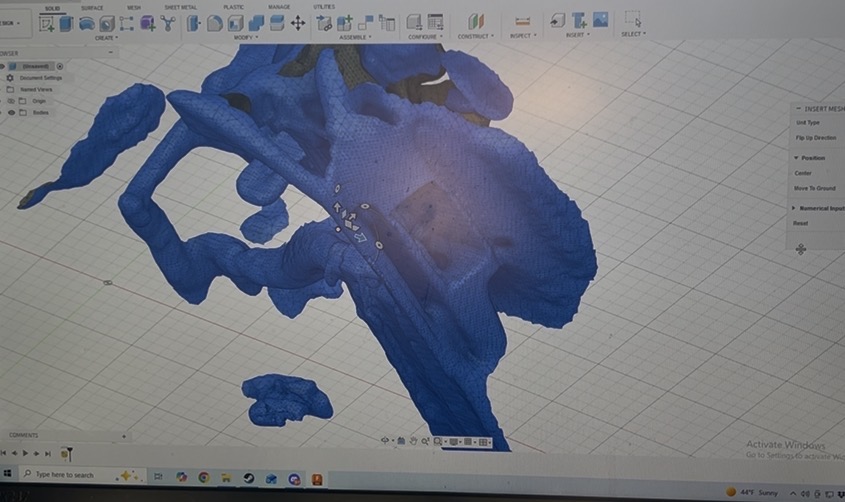Toggle visibility eye of Bodies folder
845x502 pixels.
[11, 113]
